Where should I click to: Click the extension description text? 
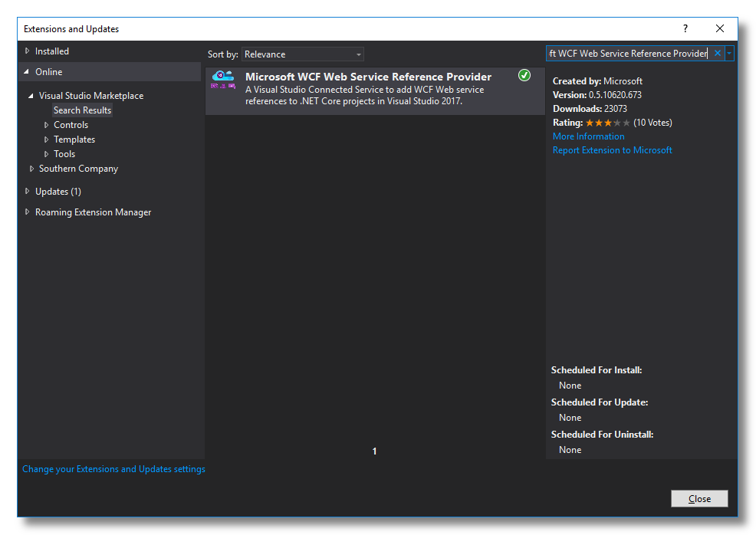click(x=364, y=96)
